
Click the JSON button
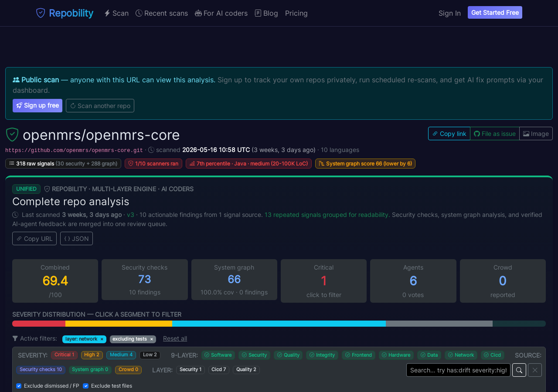(76, 239)
